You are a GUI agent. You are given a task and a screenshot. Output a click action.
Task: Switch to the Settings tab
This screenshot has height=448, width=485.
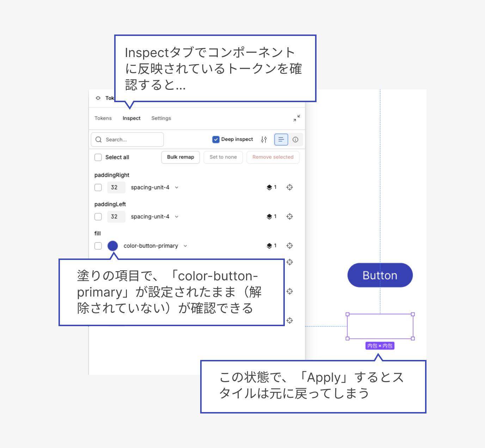point(161,118)
